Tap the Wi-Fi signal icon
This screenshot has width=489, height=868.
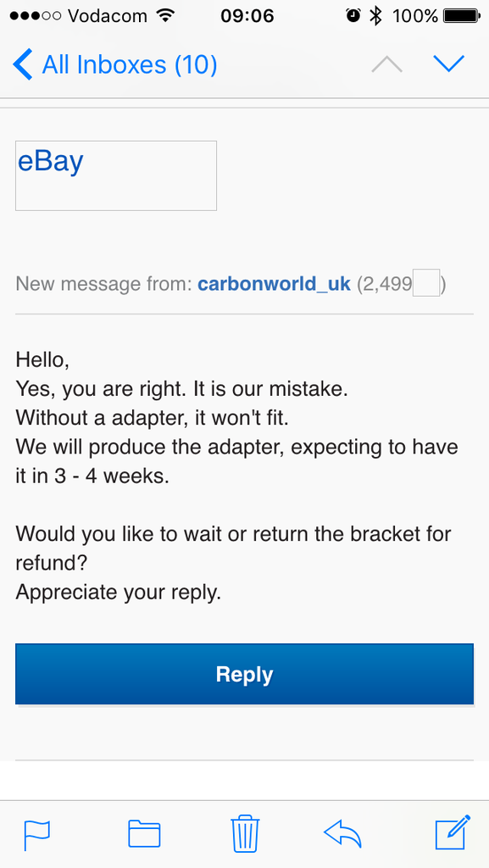[x=165, y=15]
